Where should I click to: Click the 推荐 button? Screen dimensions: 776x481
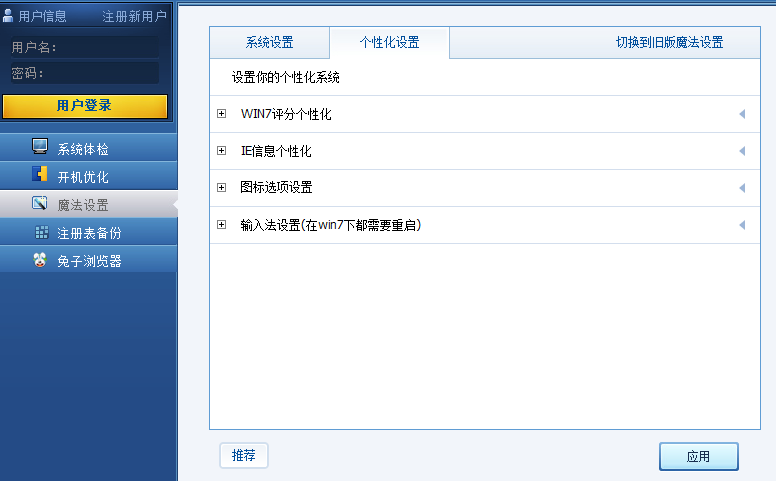click(244, 455)
